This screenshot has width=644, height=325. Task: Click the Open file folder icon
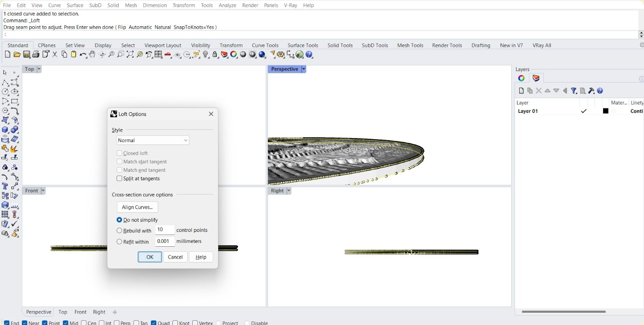[x=17, y=55]
